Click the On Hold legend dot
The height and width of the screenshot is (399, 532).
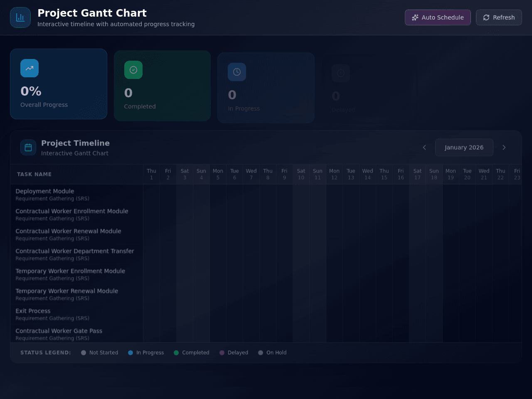tap(261, 353)
